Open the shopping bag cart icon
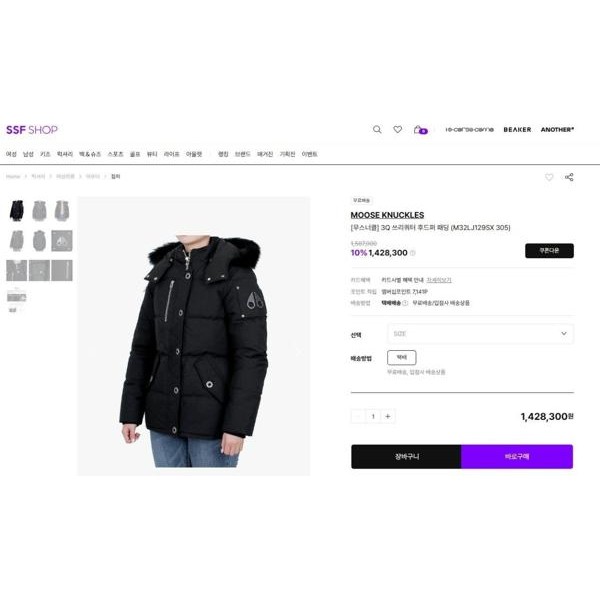 point(420,130)
